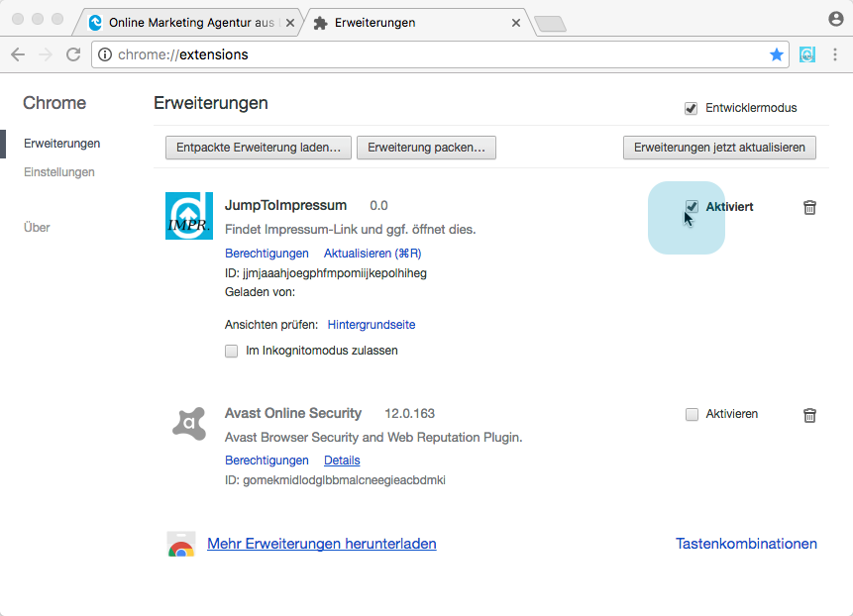Image resolution: width=853 pixels, height=616 pixels.
Task: Open Einstellungen in the sidebar
Action: pos(59,172)
